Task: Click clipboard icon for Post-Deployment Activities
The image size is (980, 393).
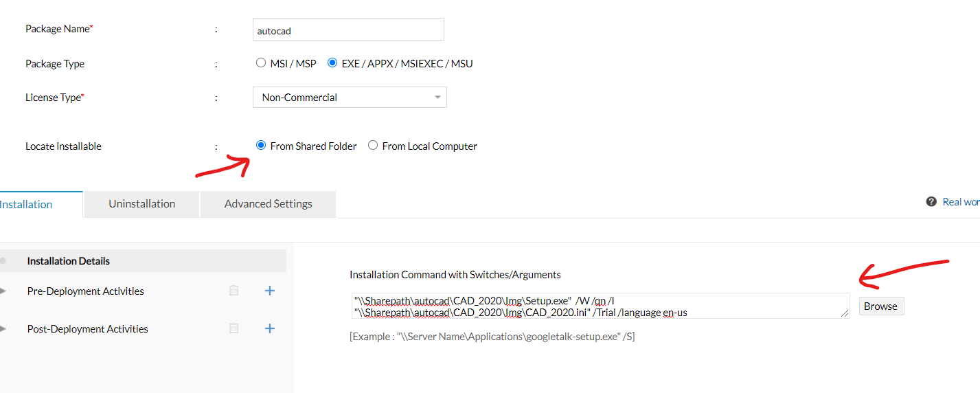Action: pyautogui.click(x=233, y=328)
